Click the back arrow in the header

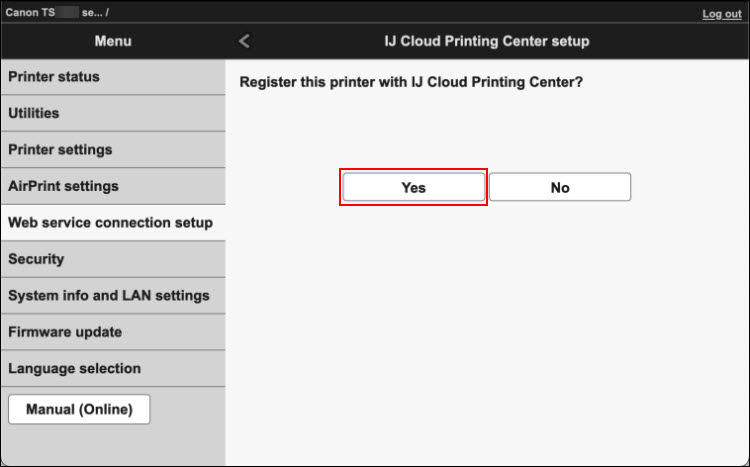[245, 41]
